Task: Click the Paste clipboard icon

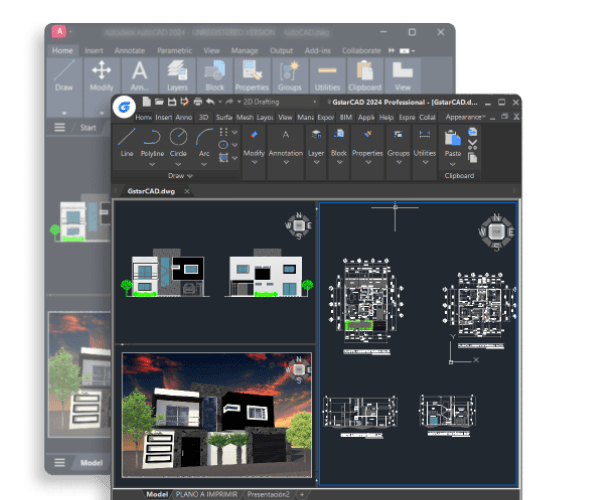Action: (452, 138)
